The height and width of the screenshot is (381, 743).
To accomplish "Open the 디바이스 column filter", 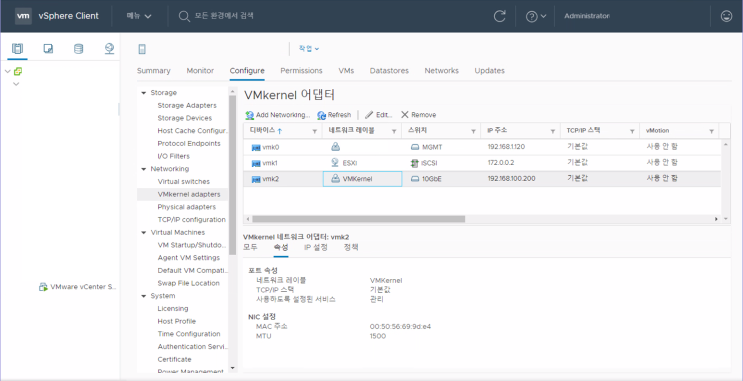I will (315, 131).
